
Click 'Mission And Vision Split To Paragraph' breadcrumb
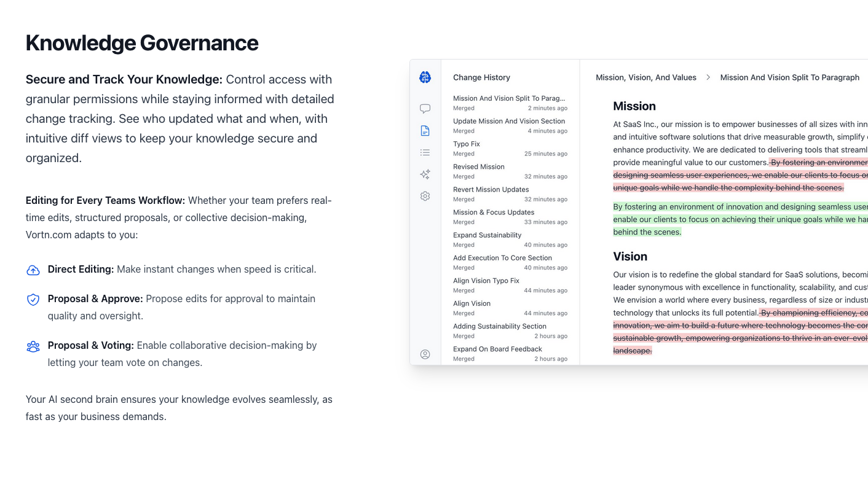(x=789, y=77)
